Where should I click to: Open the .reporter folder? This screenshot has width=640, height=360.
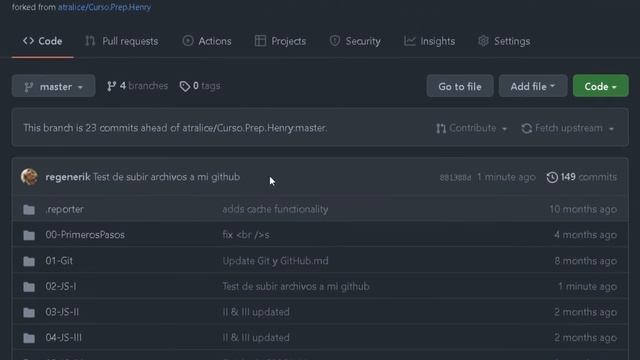(64, 209)
